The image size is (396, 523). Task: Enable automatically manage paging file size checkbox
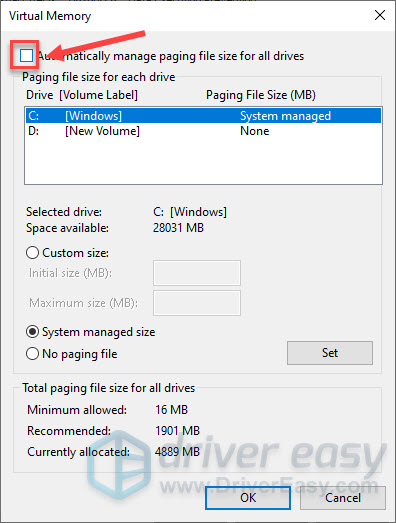26,56
